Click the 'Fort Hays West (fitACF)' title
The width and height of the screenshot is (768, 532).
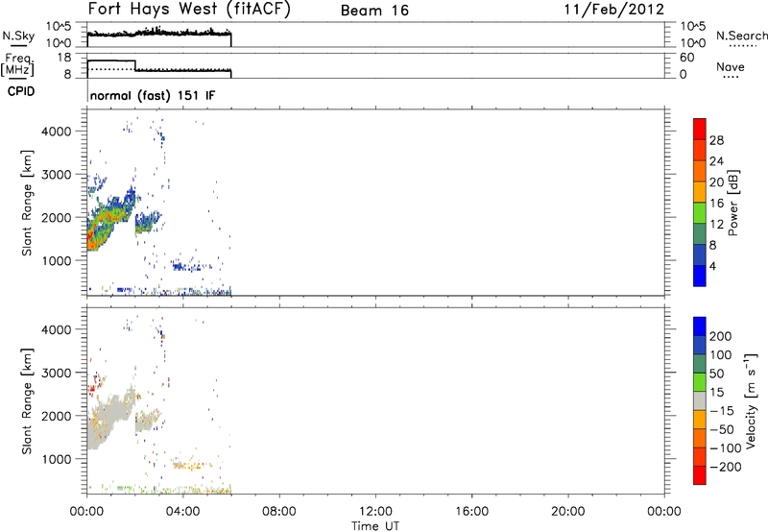coord(189,10)
